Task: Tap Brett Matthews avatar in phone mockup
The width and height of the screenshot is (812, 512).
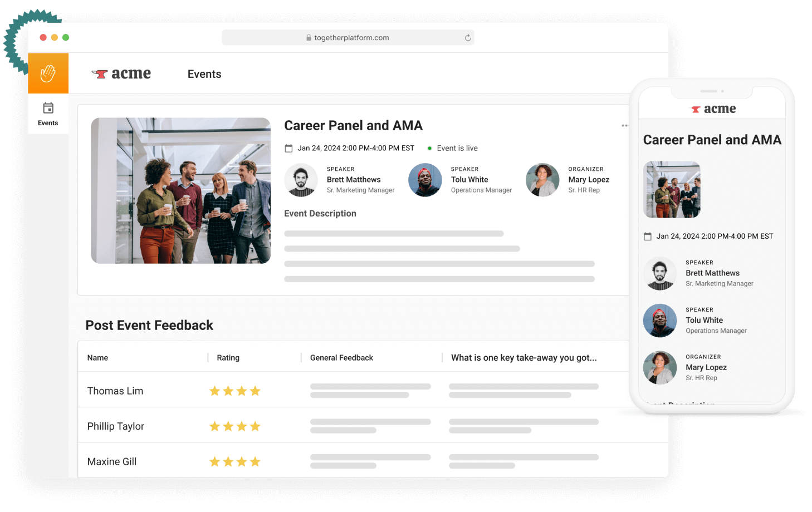Action: pyautogui.click(x=660, y=273)
